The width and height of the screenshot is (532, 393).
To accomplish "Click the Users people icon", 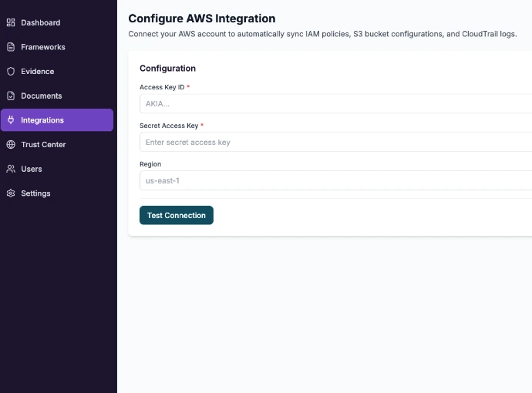I will [11, 169].
